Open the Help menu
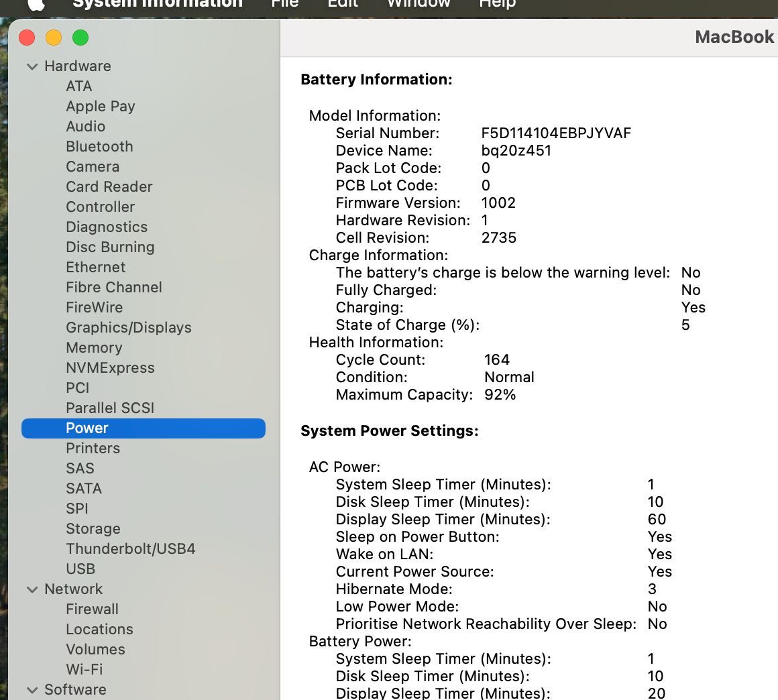The height and width of the screenshot is (700, 778). (498, 4)
